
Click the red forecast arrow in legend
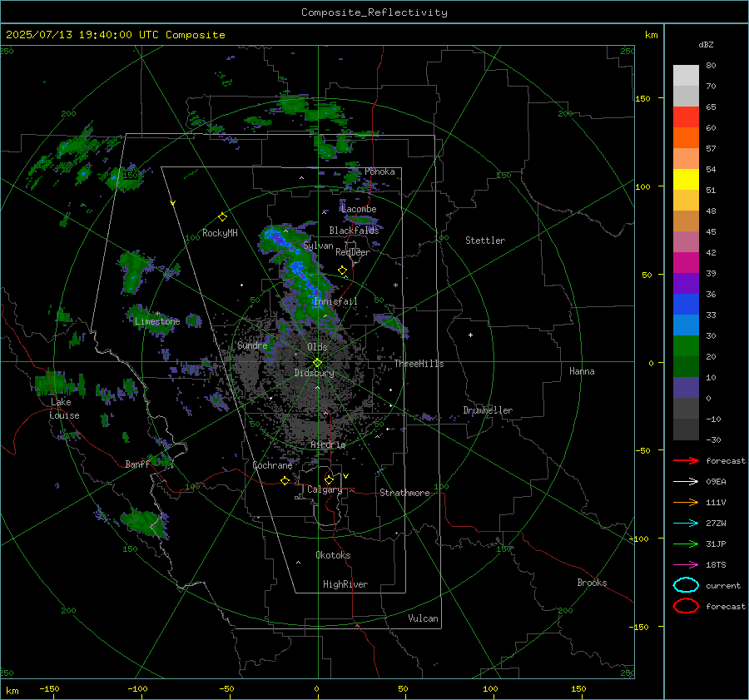click(686, 460)
